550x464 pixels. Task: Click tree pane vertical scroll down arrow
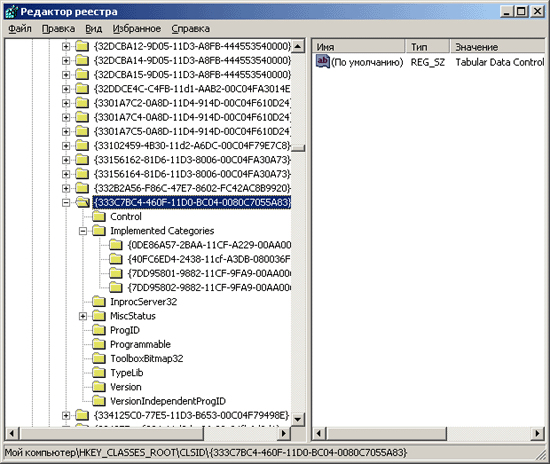pos(298,419)
